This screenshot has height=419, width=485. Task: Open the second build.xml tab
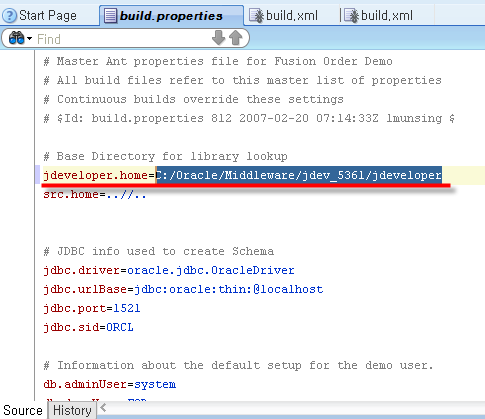387,16
